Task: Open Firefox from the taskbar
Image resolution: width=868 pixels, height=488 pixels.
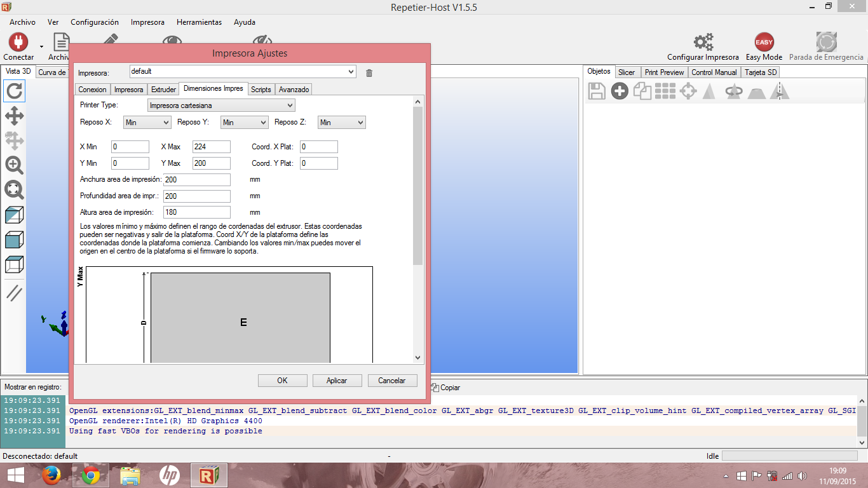Action: coord(51,475)
